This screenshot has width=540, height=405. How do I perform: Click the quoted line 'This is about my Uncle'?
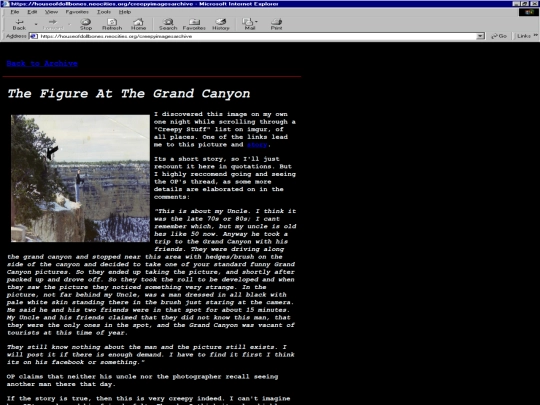point(202,211)
